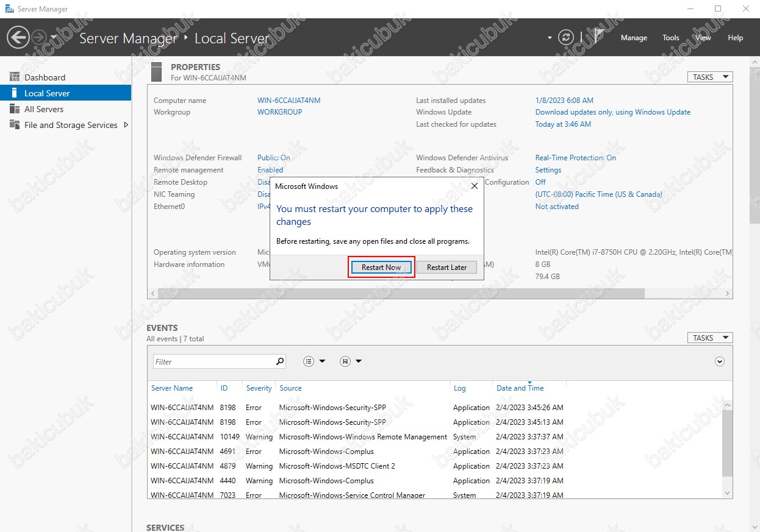Click the Remote management Enabled link
Screen dimensions: 760x532
click(x=270, y=170)
